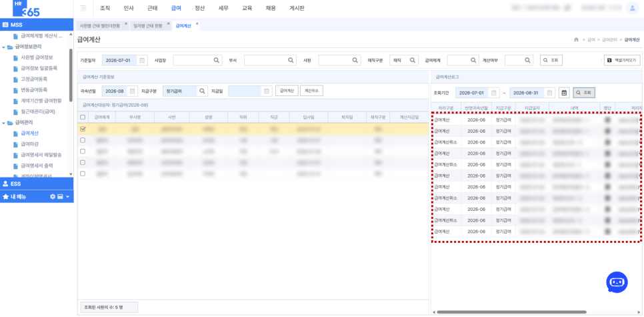The image size is (644, 317).
Task: Open calendar picker for 기준일자 date field
Action: tap(142, 61)
